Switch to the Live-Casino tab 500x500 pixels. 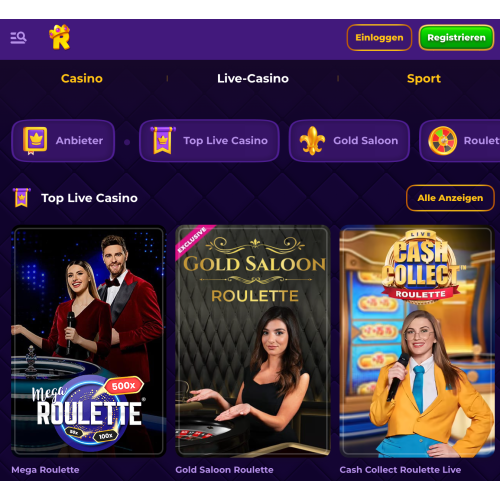[x=253, y=78]
